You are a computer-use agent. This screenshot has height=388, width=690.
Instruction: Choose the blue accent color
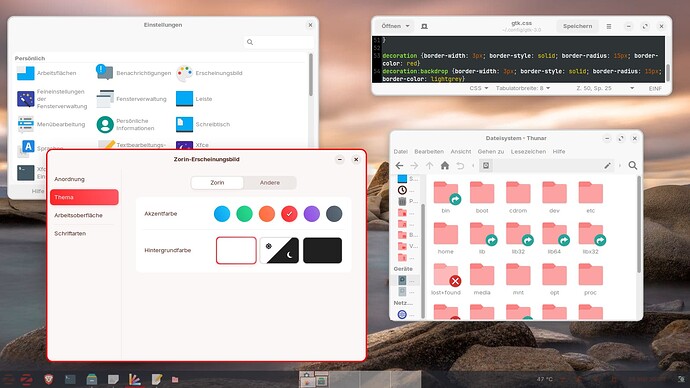click(x=222, y=214)
